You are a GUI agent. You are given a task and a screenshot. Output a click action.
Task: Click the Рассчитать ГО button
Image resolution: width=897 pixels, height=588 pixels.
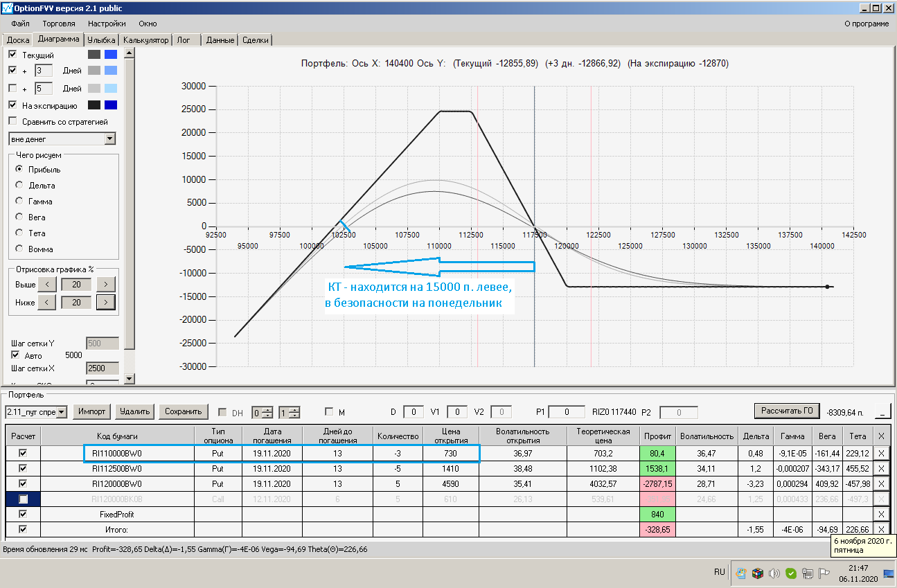pyautogui.click(x=787, y=411)
